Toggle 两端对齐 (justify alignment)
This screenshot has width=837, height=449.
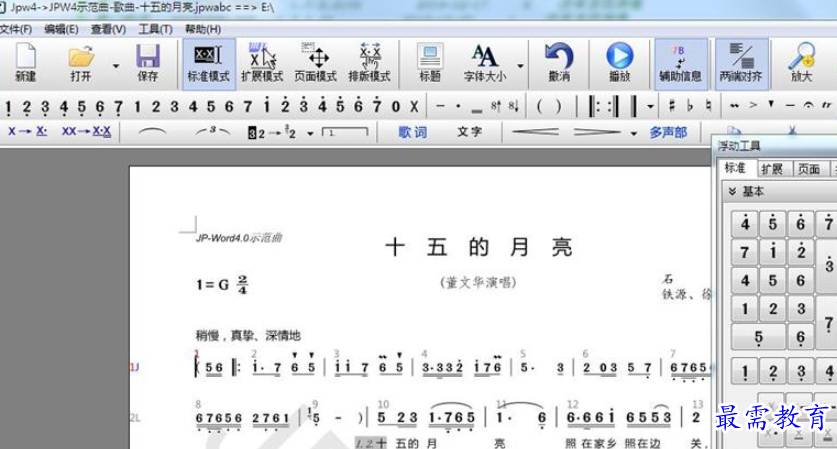[x=741, y=63]
